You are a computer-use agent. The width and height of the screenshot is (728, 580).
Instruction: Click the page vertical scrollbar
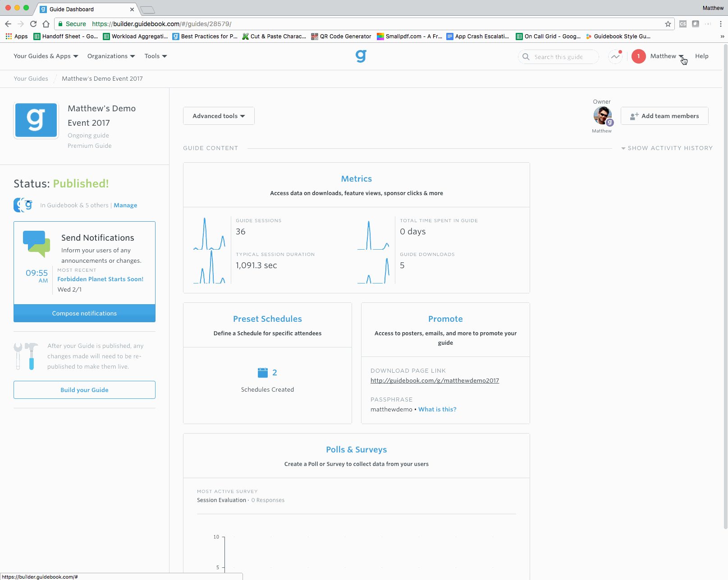725,286
